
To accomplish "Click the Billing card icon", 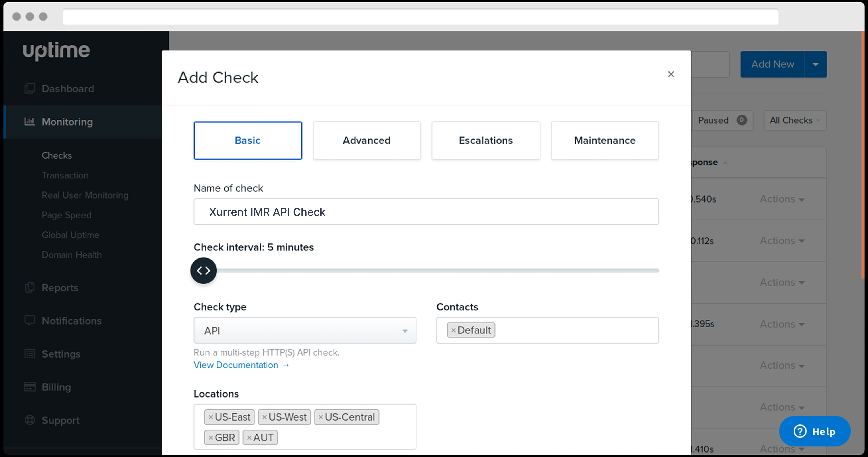I will (x=30, y=387).
